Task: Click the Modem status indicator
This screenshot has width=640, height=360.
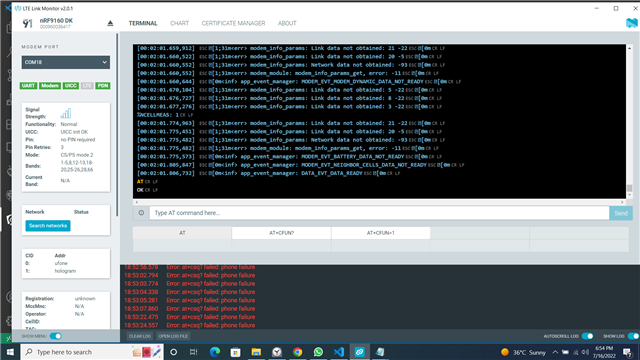Action: [x=50, y=86]
